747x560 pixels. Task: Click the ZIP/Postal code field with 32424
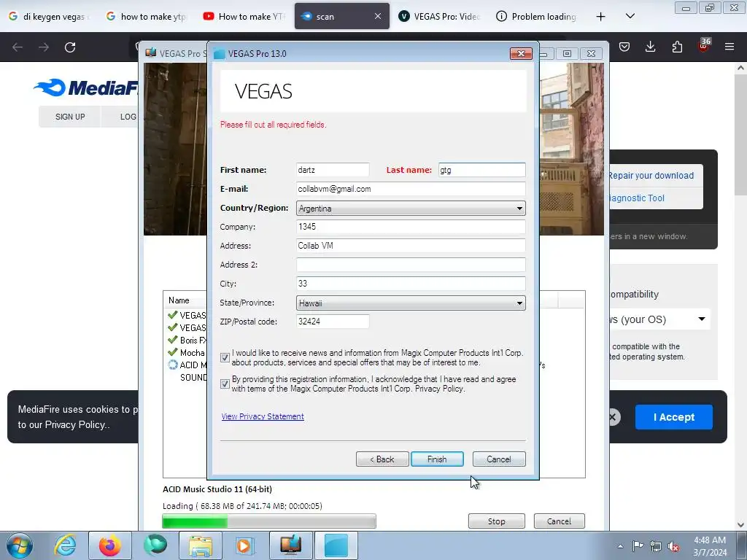coord(333,322)
